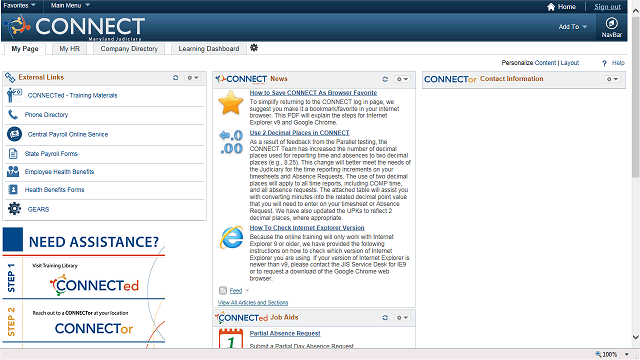Open the GEARS text link

pyautogui.click(x=38, y=209)
